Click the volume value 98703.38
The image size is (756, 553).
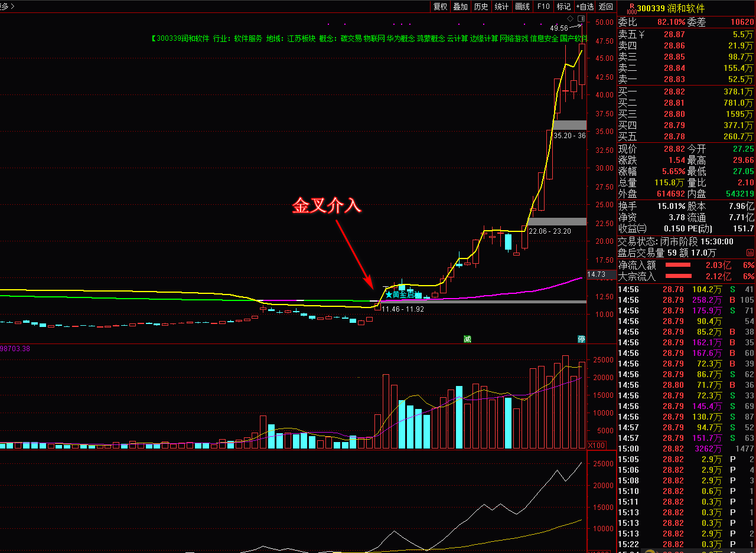click(x=15, y=349)
